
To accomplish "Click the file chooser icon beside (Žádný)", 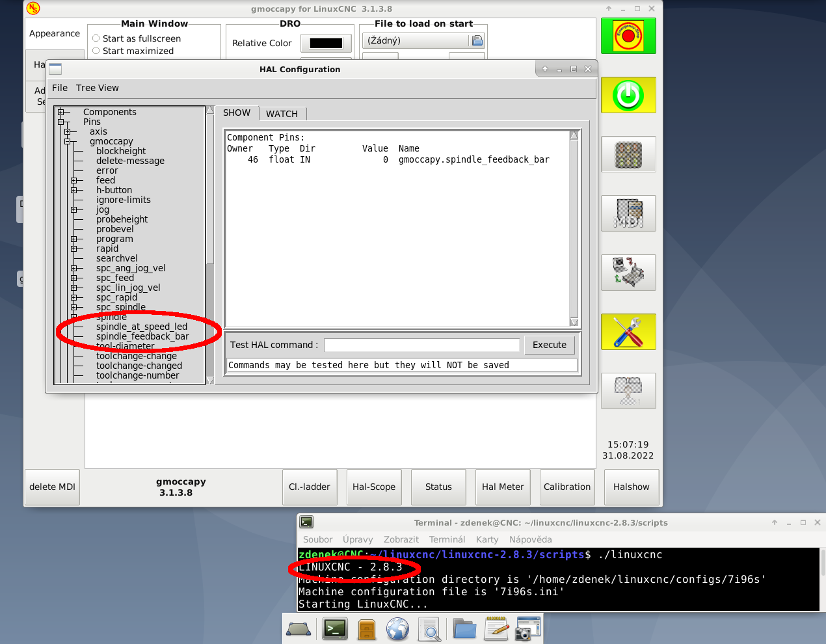I will click(x=477, y=40).
